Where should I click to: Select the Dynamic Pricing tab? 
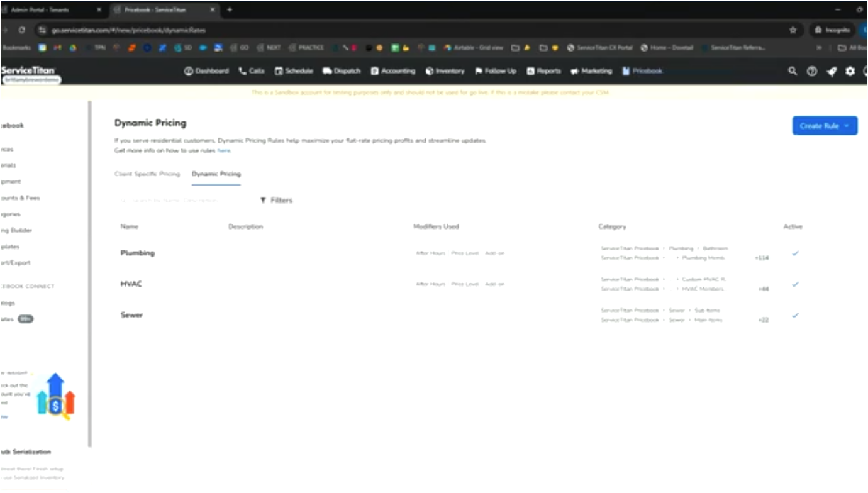(216, 174)
